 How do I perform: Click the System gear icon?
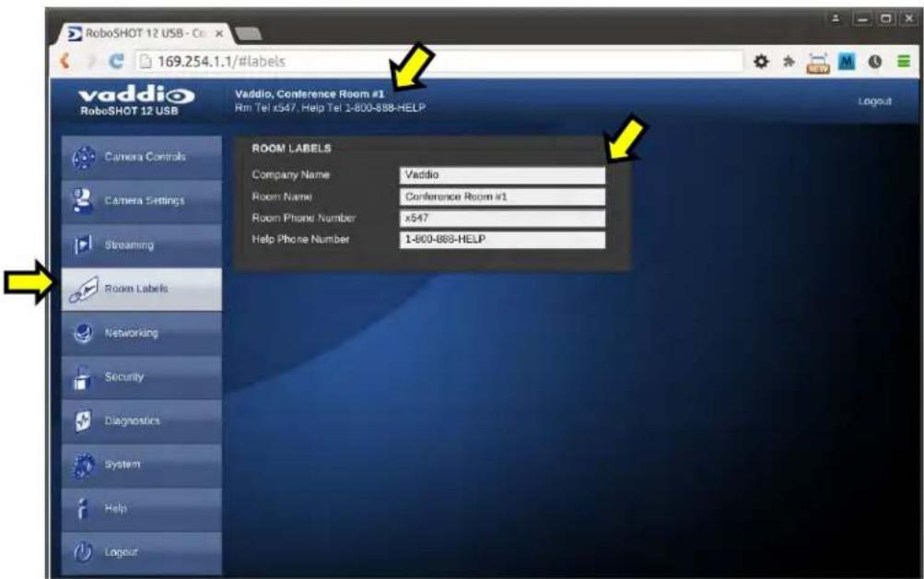click(x=83, y=465)
